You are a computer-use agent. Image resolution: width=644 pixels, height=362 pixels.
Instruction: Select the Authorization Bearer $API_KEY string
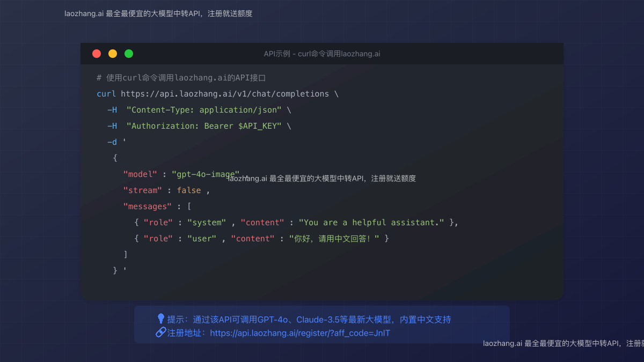(x=204, y=126)
